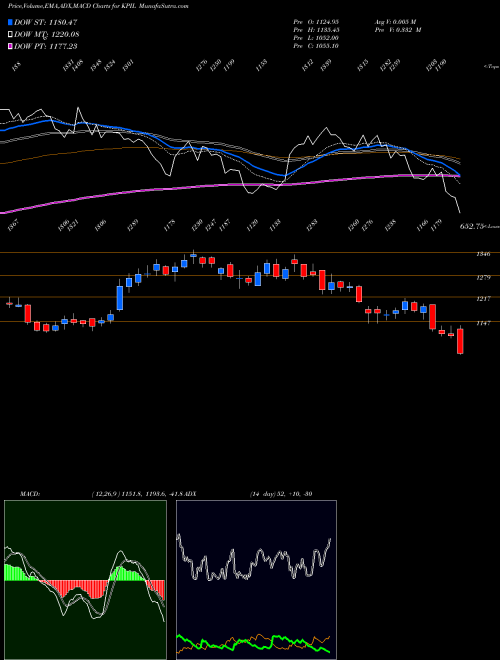Click the 'Pre V' previous volume reading

398,30
